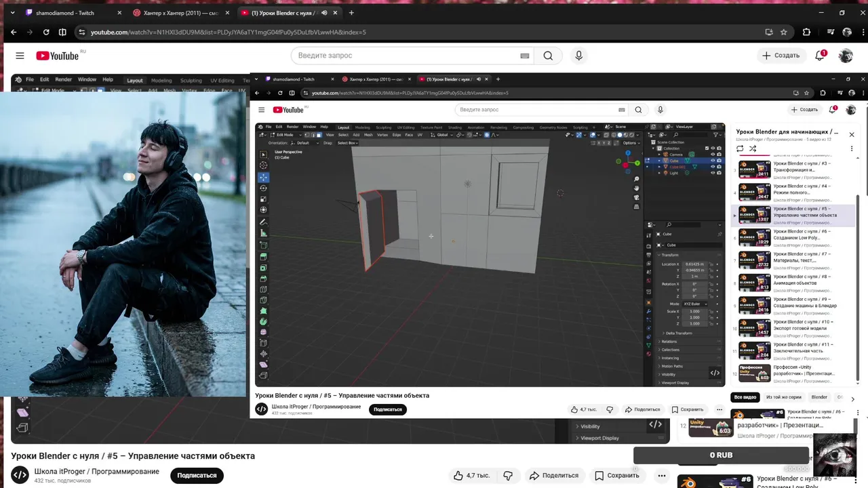868x488 pixels.
Task: Open the on-screen keyboard in the main search box
Action: point(525,56)
